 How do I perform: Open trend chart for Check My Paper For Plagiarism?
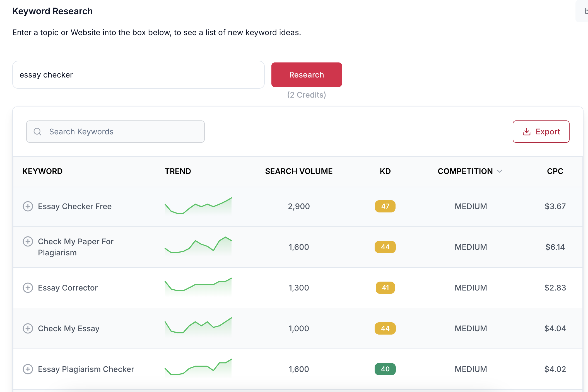pyautogui.click(x=198, y=246)
